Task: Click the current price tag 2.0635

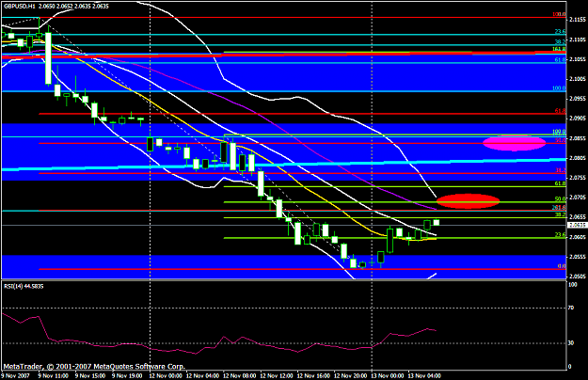Action: coord(577,225)
